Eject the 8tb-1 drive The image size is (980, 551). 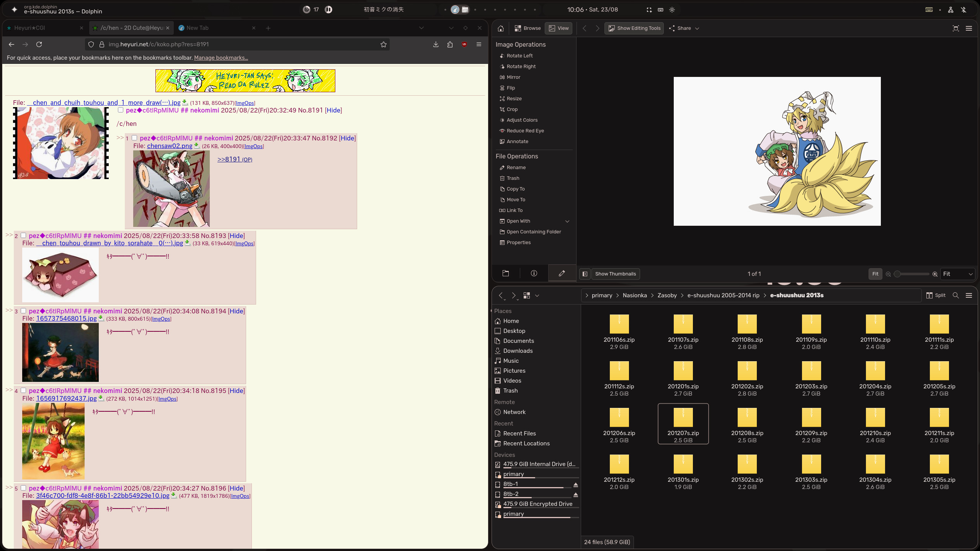575,485
